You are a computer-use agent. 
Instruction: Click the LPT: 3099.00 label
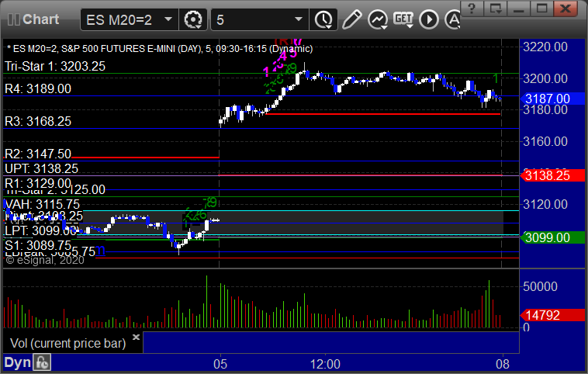pyautogui.click(x=40, y=230)
